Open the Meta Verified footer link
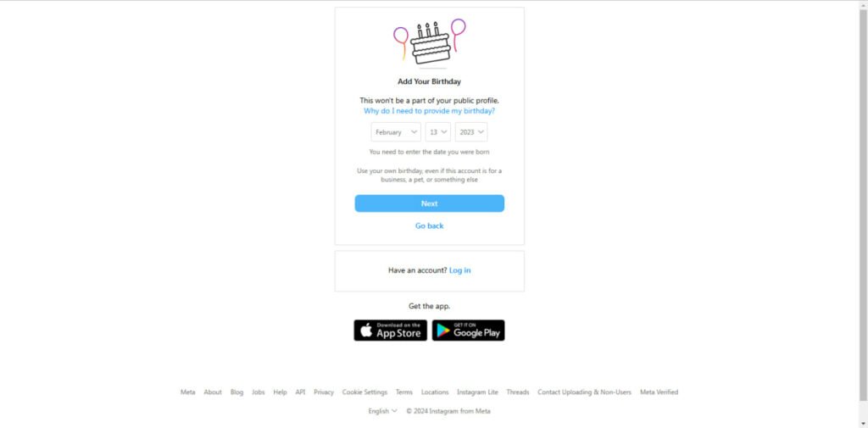The width and height of the screenshot is (868, 428). click(659, 392)
